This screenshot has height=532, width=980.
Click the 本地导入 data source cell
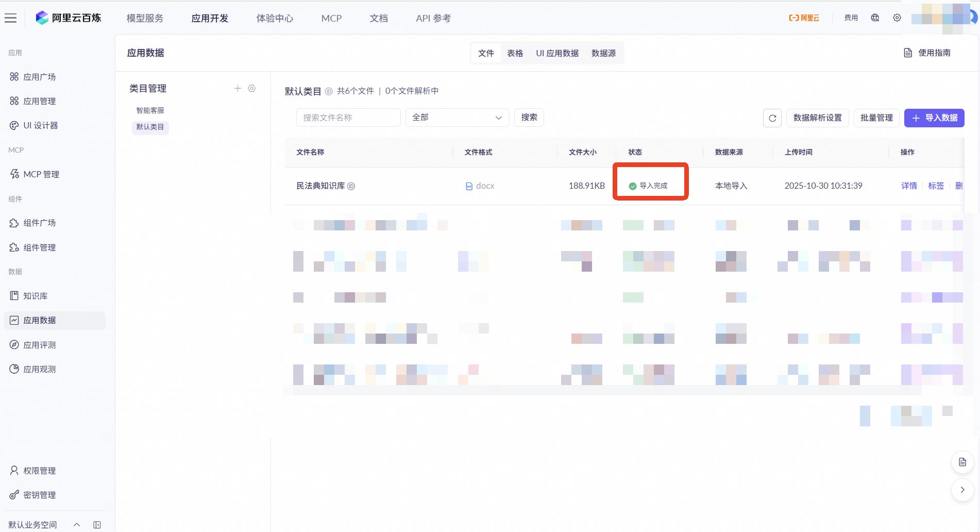coord(731,186)
